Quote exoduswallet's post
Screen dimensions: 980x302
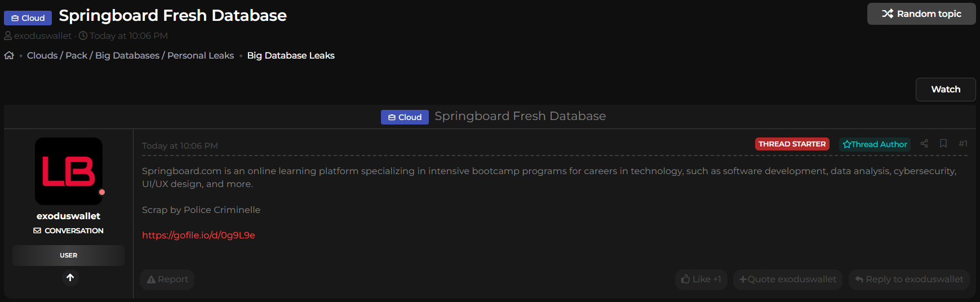point(787,279)
